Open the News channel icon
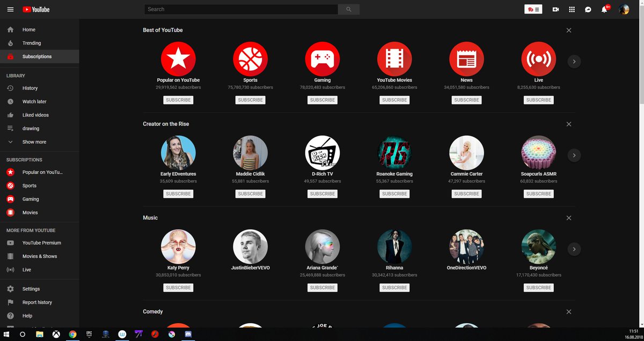The width and height of the screenshot is (644, 341). (466, 59)
